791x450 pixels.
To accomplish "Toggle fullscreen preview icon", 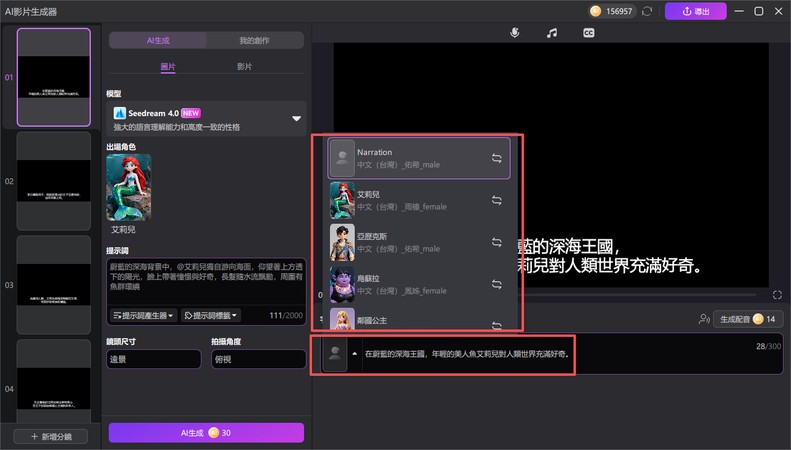I will coord(777,295).
